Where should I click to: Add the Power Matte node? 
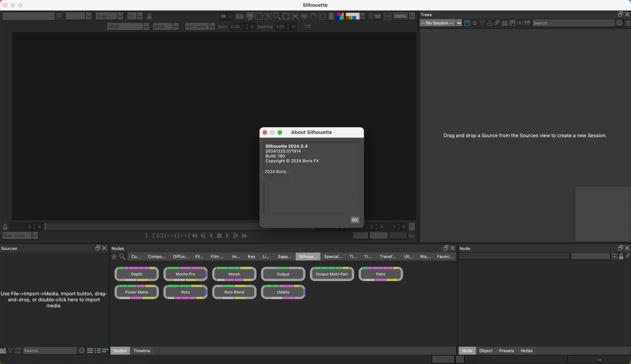pyautogui.click(x=137, y=292)
